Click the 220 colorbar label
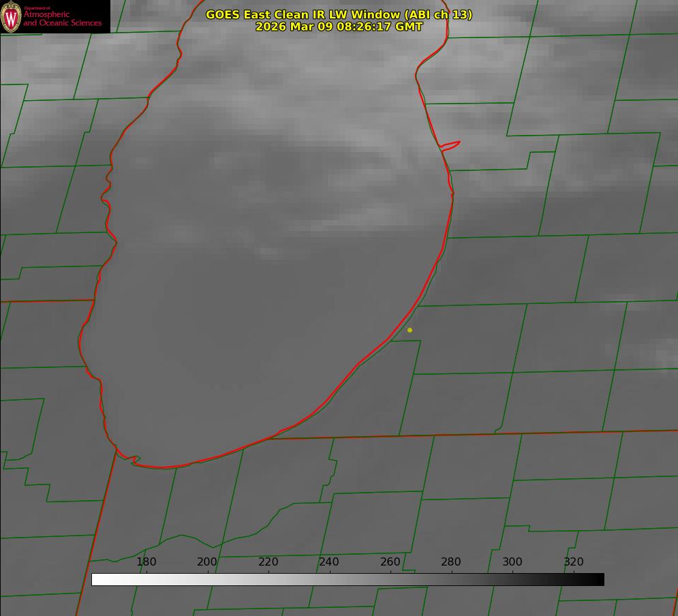 click(x=268, y=562)
